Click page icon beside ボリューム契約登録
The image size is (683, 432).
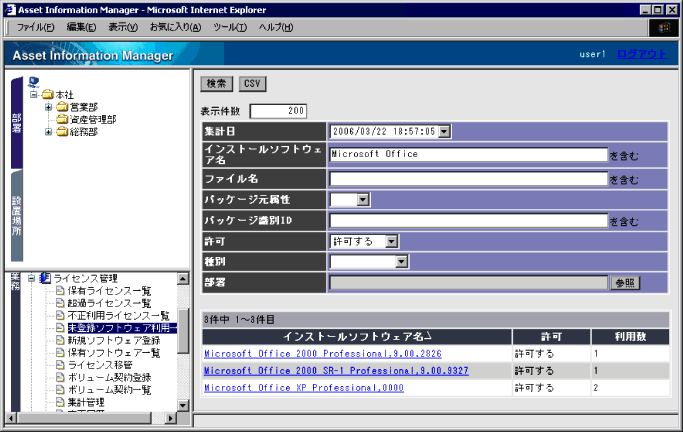(60, 377)
